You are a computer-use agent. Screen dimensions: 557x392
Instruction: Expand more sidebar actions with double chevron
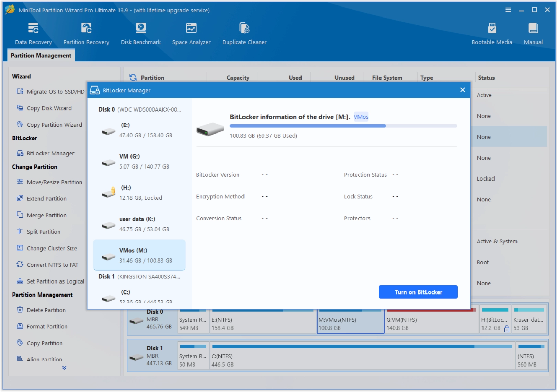[x=64, y=368]
